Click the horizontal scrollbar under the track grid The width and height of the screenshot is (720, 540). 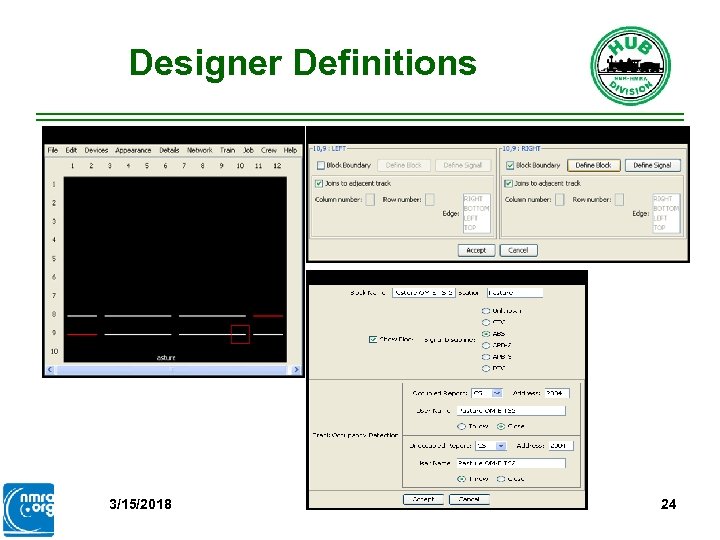click(x=173, y=369)
